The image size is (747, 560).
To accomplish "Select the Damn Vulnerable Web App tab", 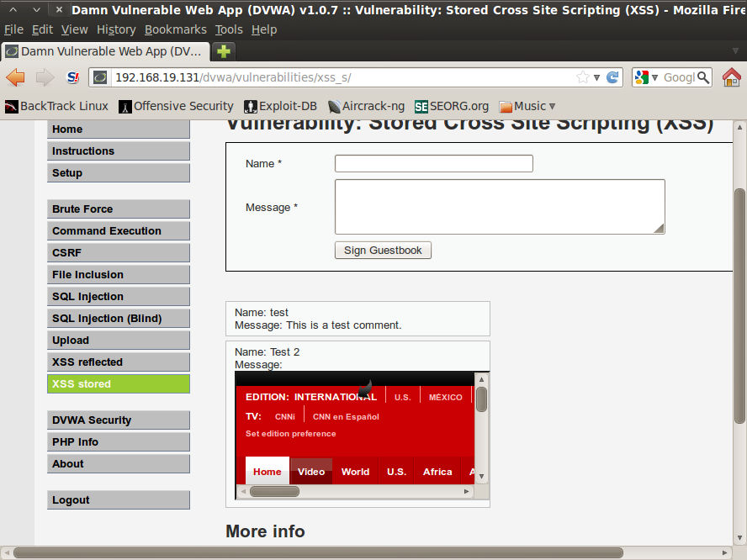I will [105, 51].
